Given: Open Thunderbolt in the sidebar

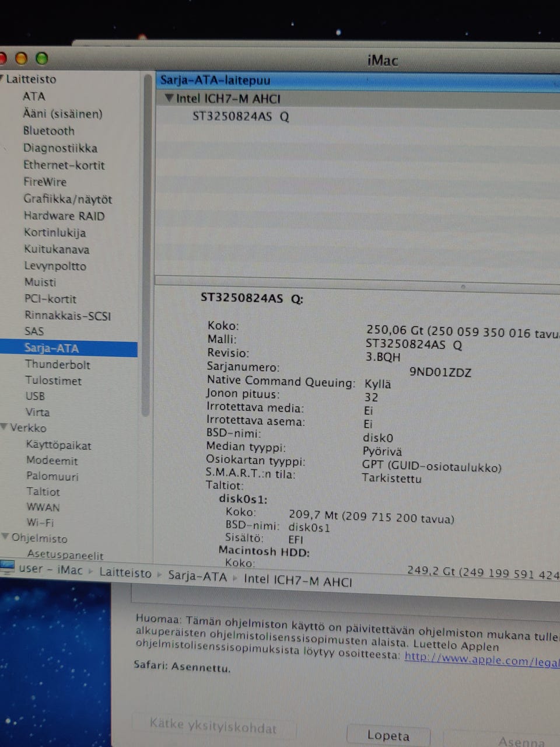Looking at the screenshot, I should [x=58, y=365].
